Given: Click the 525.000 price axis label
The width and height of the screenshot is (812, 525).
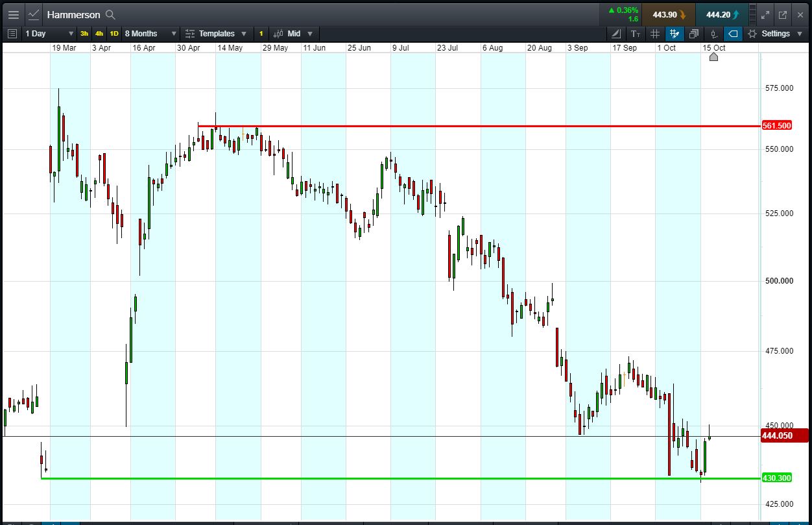Looking at the screenshot, I should 778,214.
